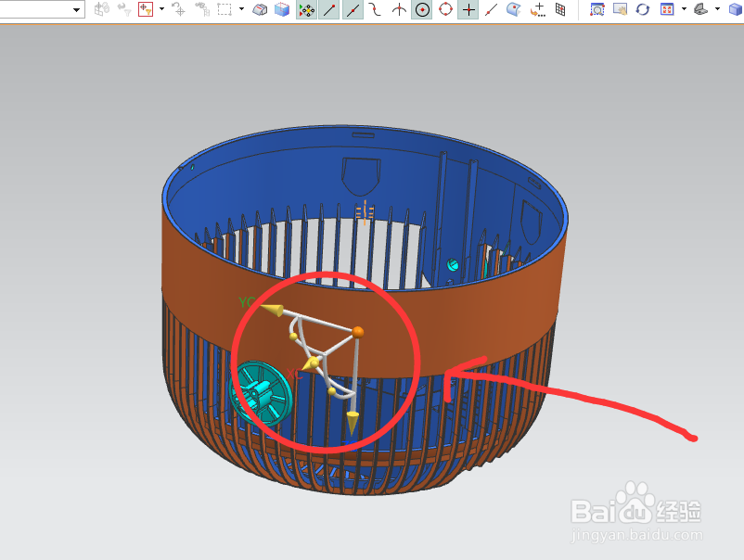Open the selection filter combo box dropdown
Viewport: 744px width, 560px height.
pyautogui.click(x=76, y=9)
